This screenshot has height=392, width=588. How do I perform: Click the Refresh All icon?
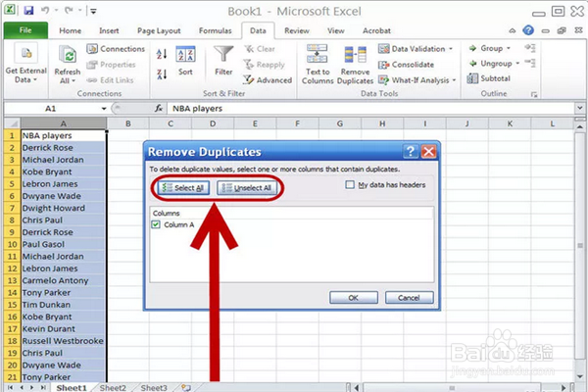coord(68,56)
